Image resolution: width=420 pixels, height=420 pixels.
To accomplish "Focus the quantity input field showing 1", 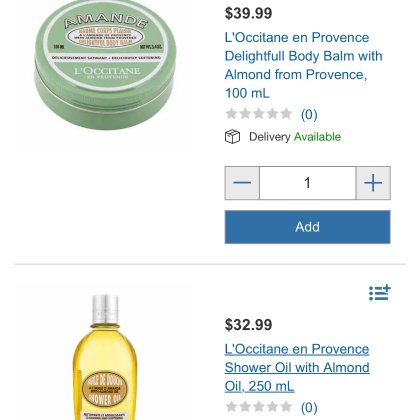I will [307, 183].
